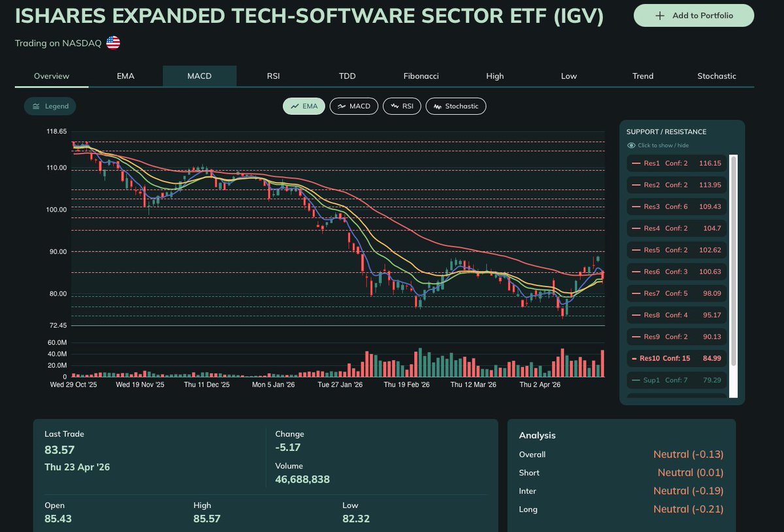
Task: Open the Stochastic tab
Action: pos(717,76)
